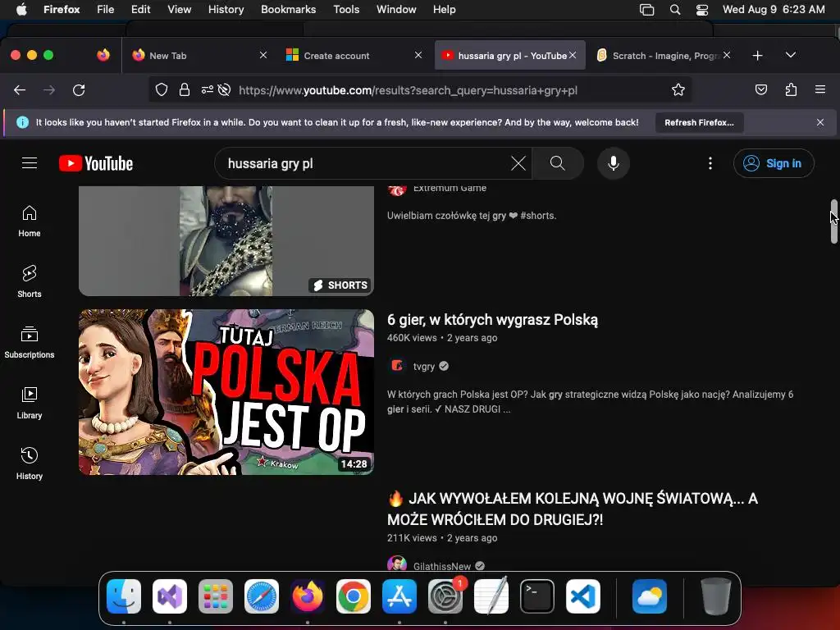
Task: Open site permissions icon in address bar
Action: pos(208,90)
